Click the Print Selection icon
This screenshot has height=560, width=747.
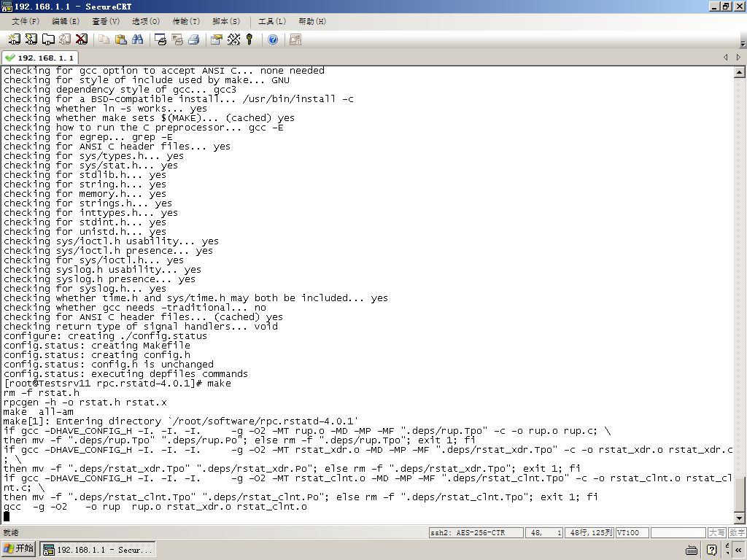click(177, 39)
